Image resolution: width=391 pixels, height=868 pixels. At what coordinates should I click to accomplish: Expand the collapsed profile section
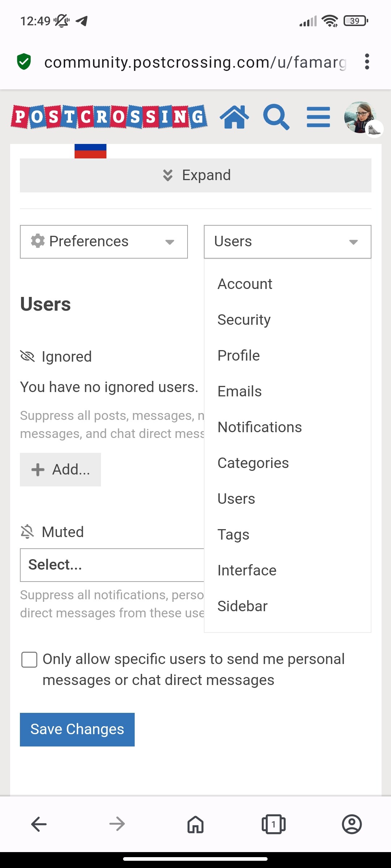(195, 175)
